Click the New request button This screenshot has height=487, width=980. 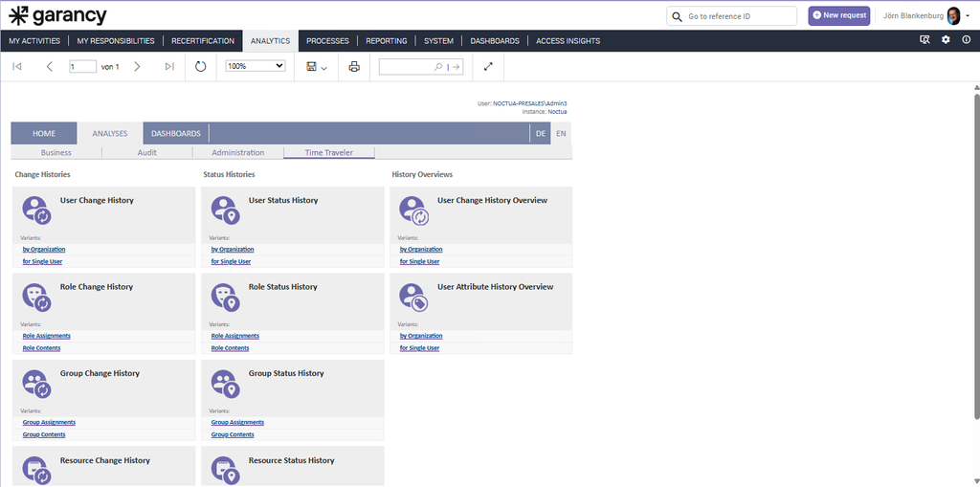click(x=839, y=15)
